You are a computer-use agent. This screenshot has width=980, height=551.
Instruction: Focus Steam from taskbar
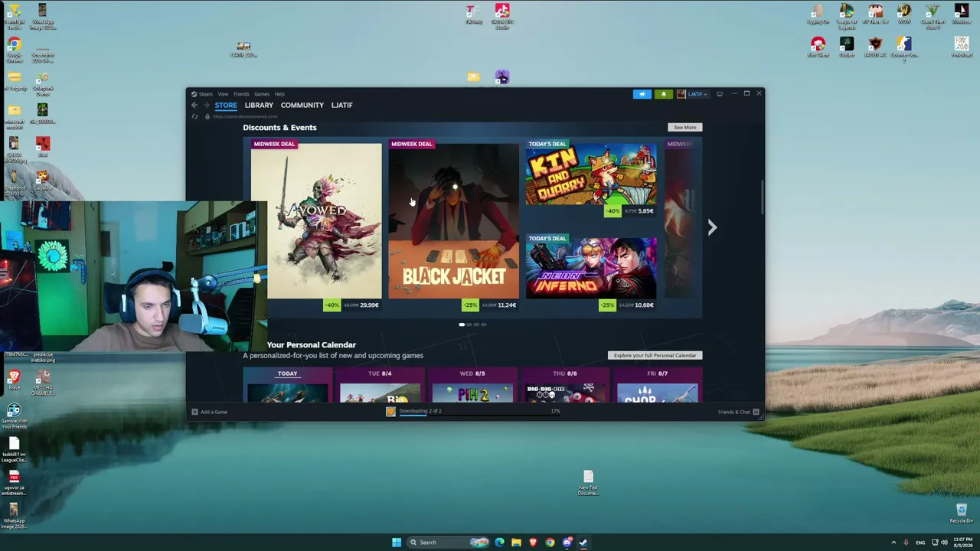point(583,543)
